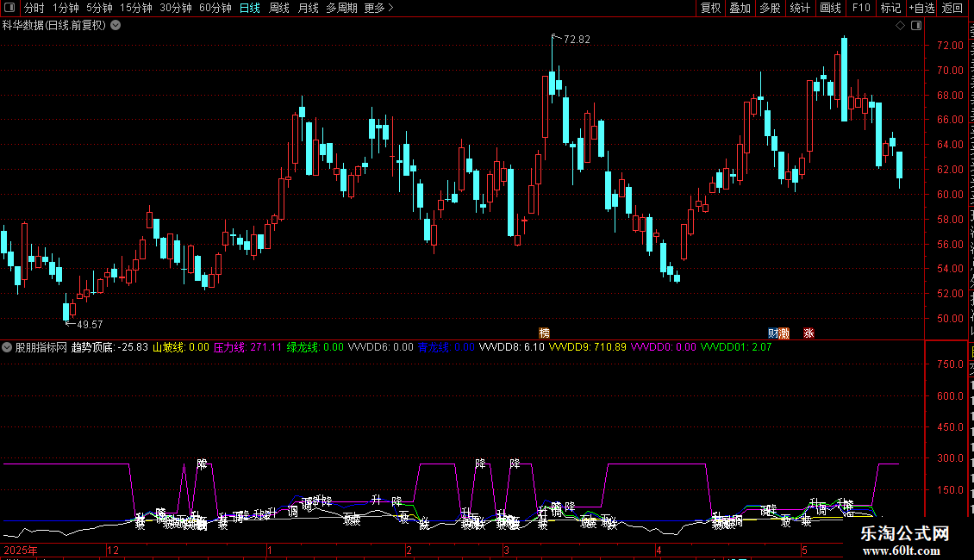Screen dimensions: 974x560
Task: Click the 2025年 label on time axis
Action: (21, 550)
